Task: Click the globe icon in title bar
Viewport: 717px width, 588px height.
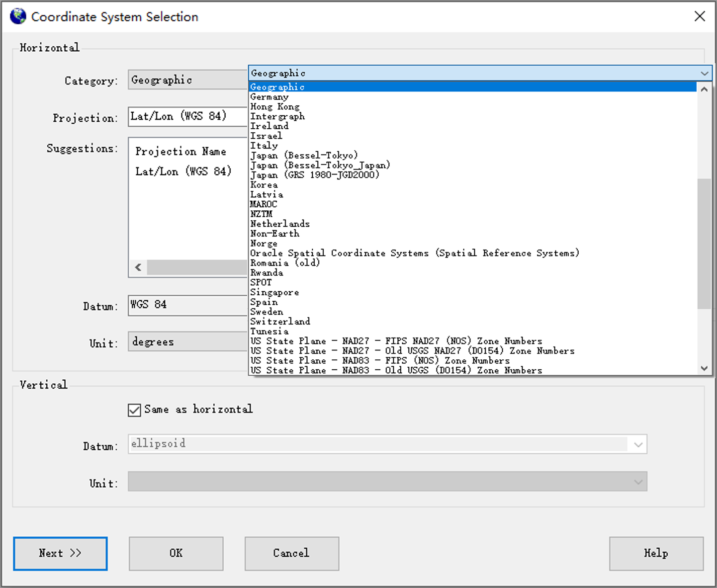Action: 18,16
